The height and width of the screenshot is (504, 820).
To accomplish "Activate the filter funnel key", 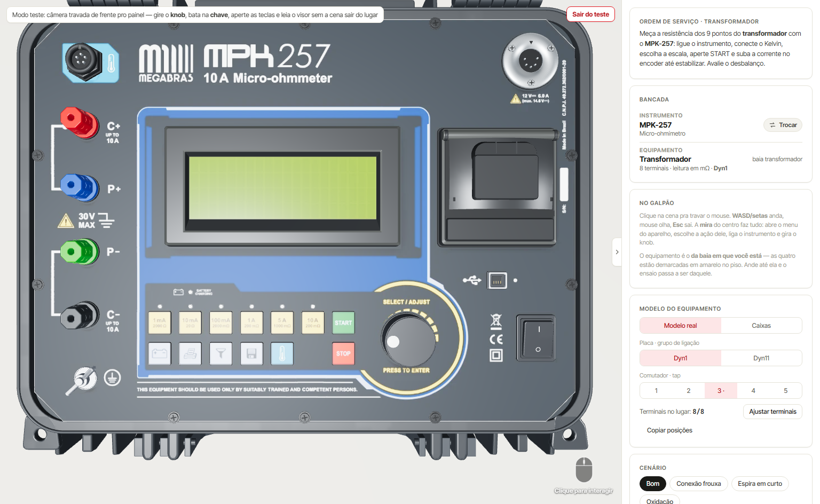I will [220, 353].
